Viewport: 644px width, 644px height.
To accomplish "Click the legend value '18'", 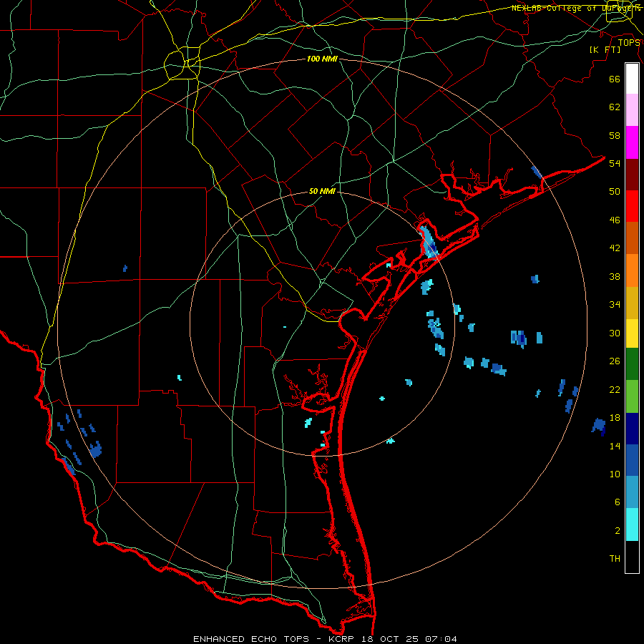I will [615, 418].
